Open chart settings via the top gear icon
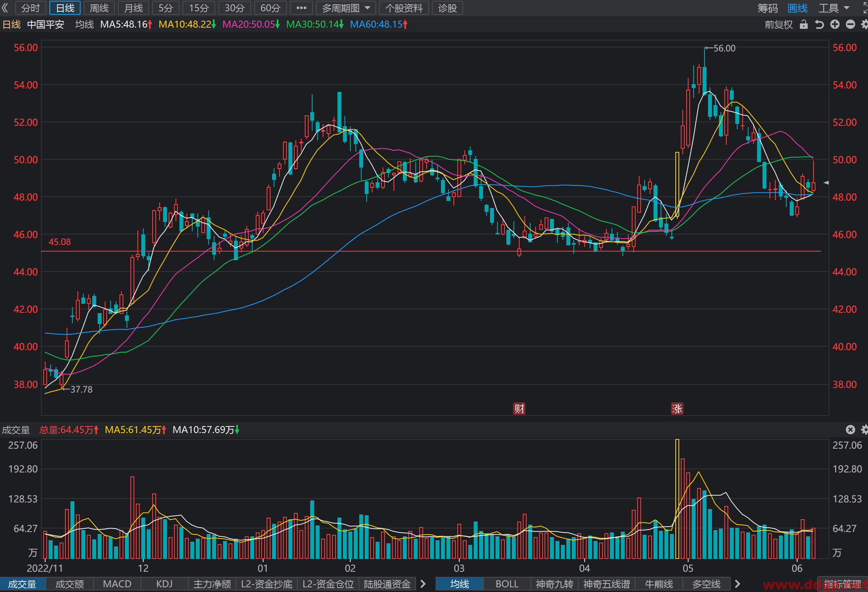 point(864,25)
